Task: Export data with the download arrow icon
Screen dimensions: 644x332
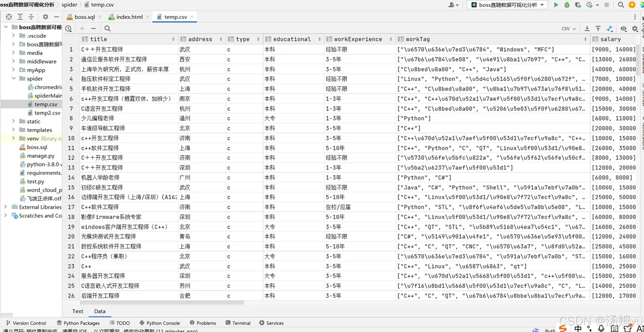Action: [x=587, y=29]
